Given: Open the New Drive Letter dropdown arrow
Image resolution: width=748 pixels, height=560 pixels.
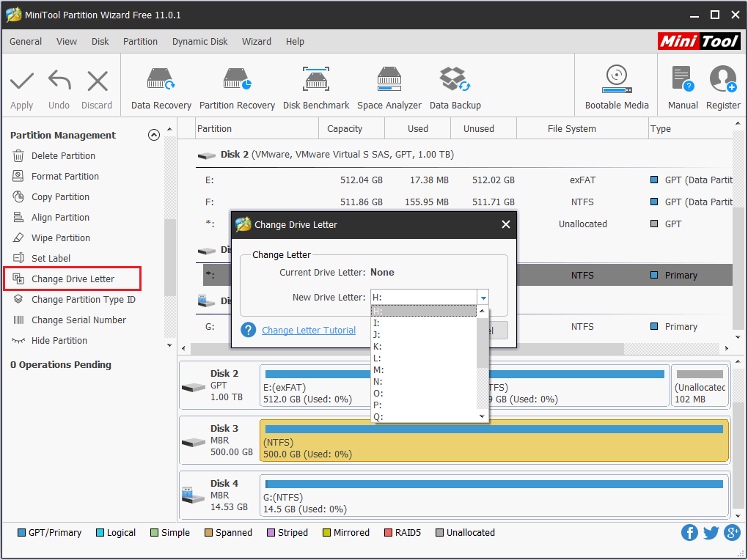Looking at the screenshot, I should 483,298.
